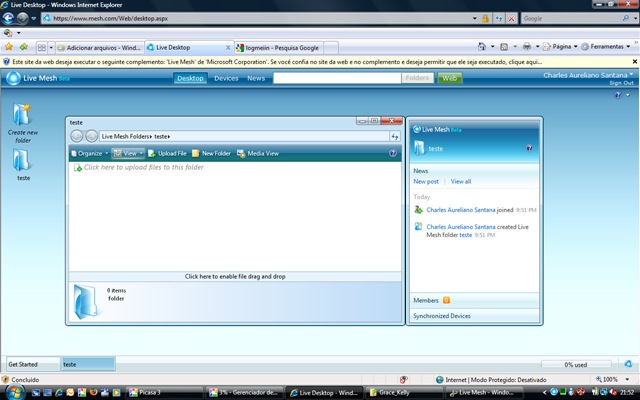
Task: Click the refresh icon beside folder path
Action: (x=395, y=136)
